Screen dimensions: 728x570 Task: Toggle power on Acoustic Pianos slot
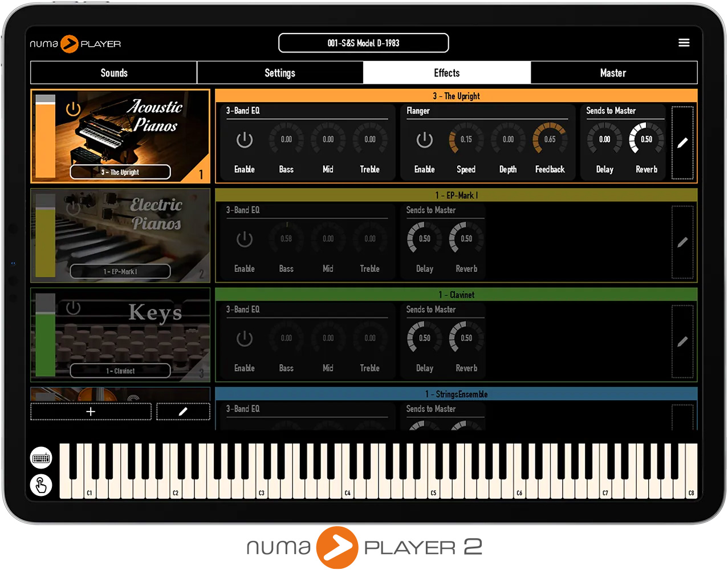tap(73, 109)
